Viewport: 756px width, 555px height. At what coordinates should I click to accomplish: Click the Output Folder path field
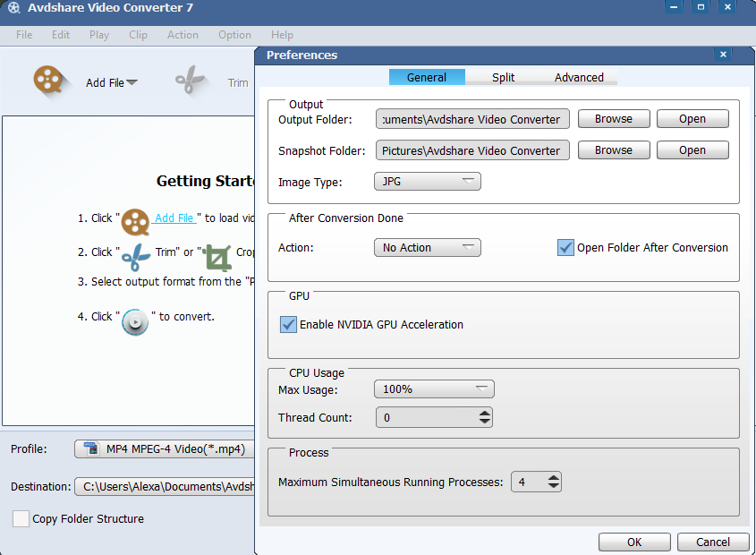coord(472,119)
